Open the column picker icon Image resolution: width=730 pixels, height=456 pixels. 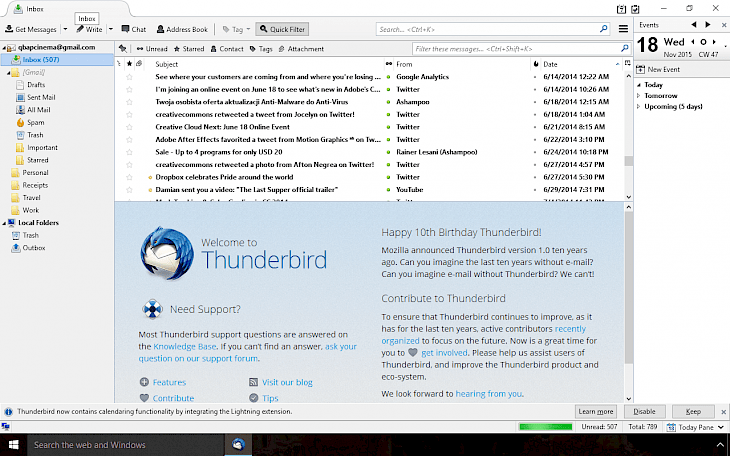(628, 64)
